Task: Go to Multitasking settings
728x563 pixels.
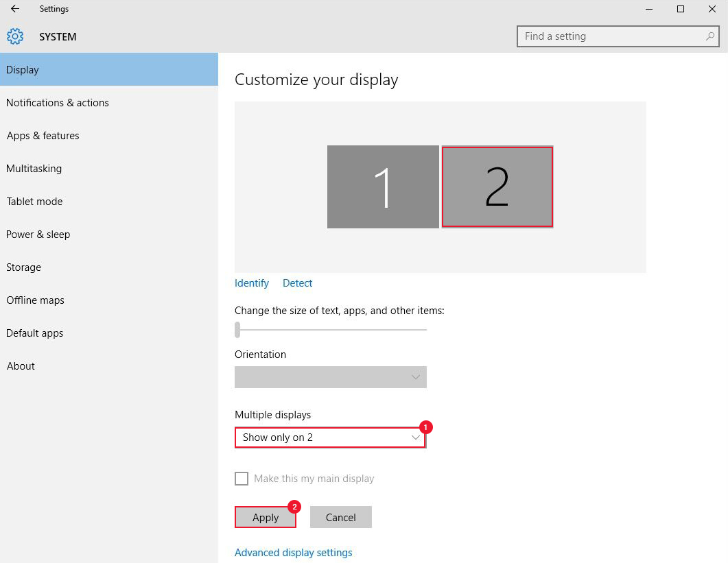Action: 109,169
